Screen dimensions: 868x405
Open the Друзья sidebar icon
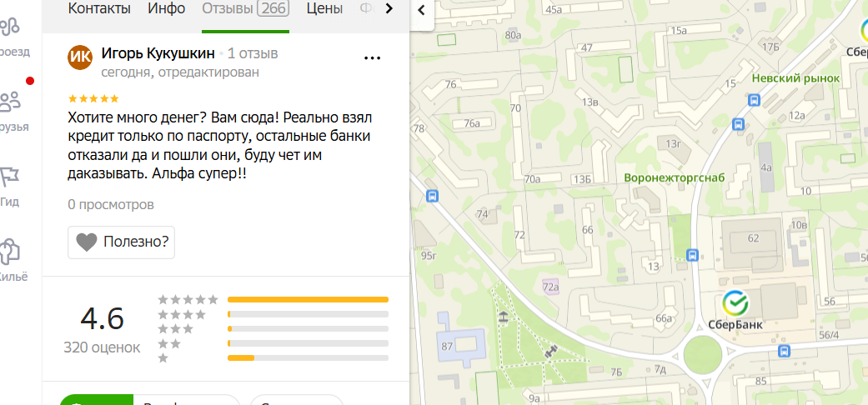point(10,102)
